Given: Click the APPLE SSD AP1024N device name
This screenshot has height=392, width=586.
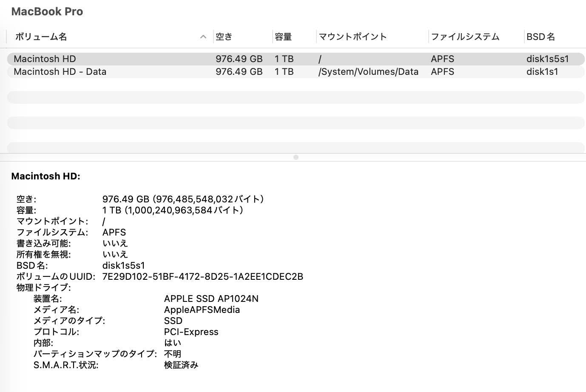Looking at the screenshot, I should 211,298.
